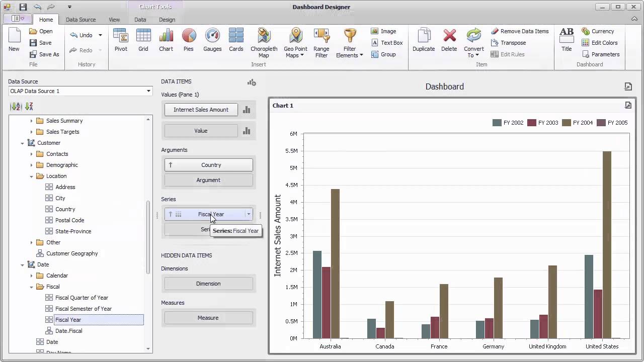Click the FY 2002 legend swatch
The width and height of the screenshot is (644, 362).
pyautogui.click(x=497, y=123)
